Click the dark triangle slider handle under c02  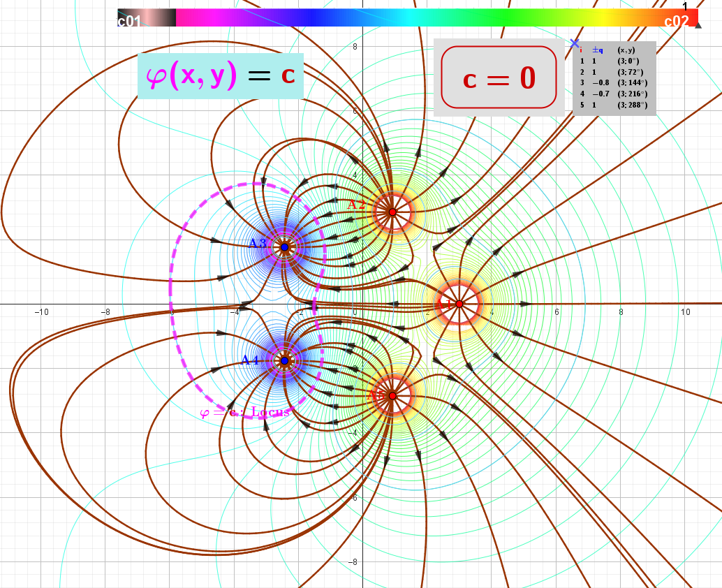pos(698,25)
